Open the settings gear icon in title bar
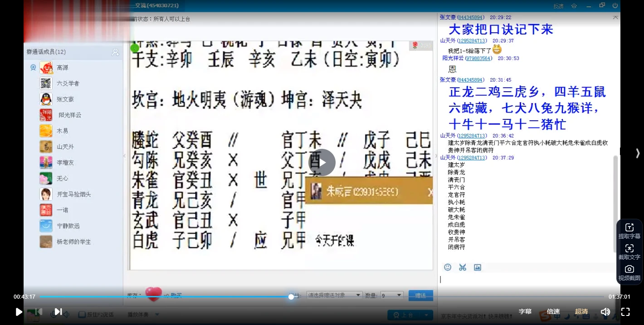This screenshot has width=644, height=325. (x=574, y=5)
